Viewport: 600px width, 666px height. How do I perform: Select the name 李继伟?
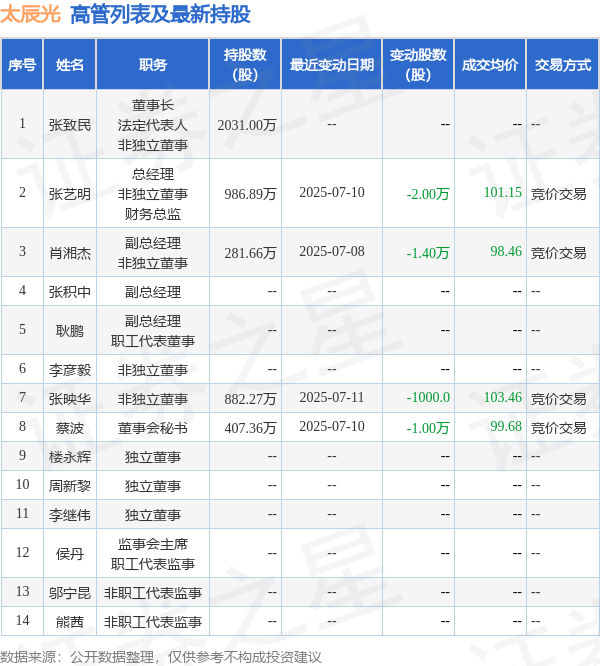click(70, 515)
